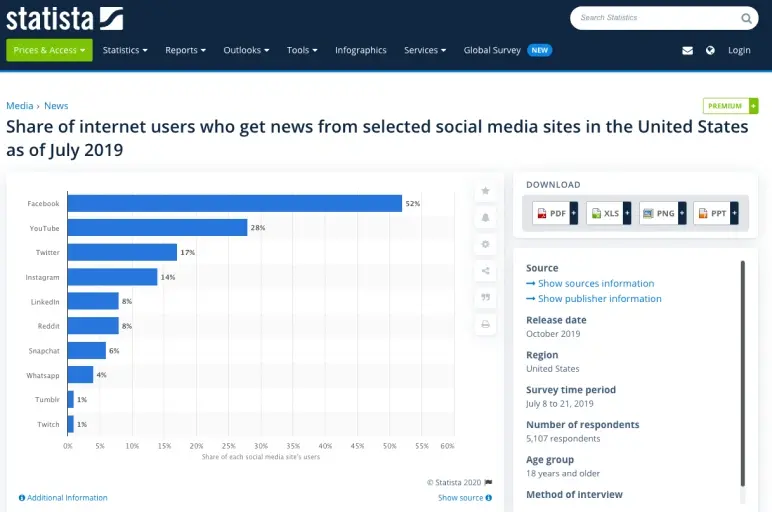772x512 pixels.
Task: Expand the Outlooks menu
Action: 246,50
